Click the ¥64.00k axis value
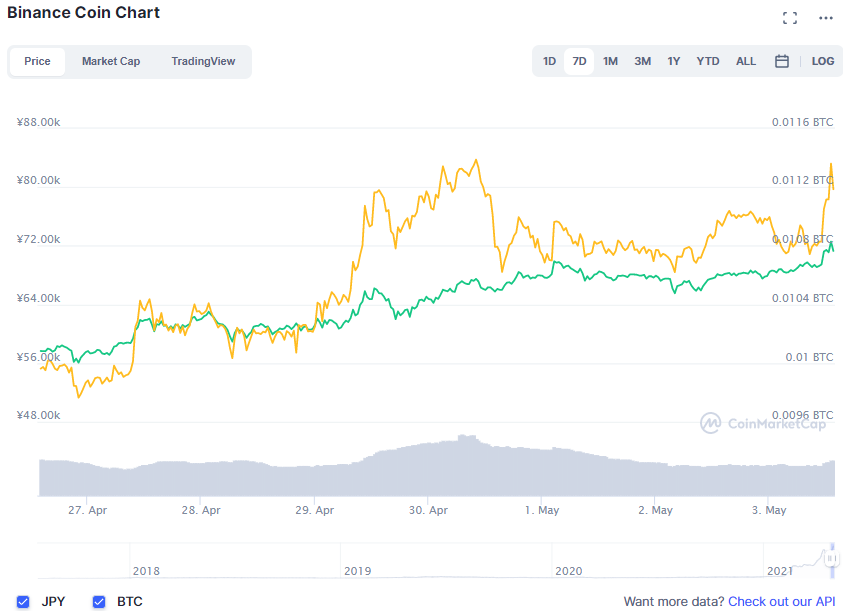This screenshot has height=616, width=843. 38,298
